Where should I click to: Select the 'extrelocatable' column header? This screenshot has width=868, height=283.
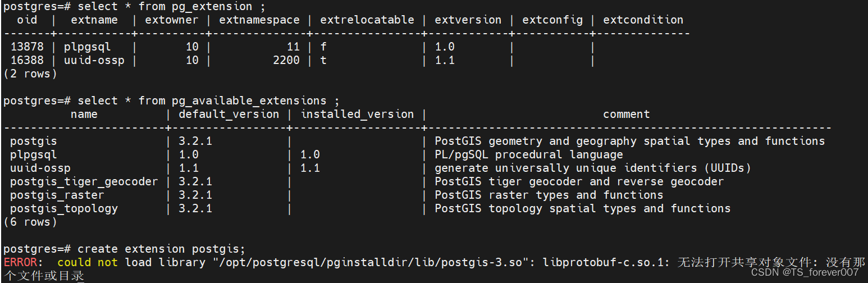tap(367, 20)
